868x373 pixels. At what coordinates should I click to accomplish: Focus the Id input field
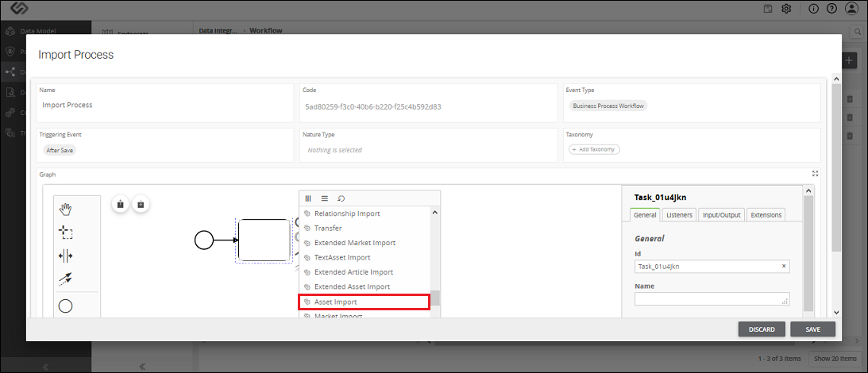pyautogui.click(x=712, y=266)
